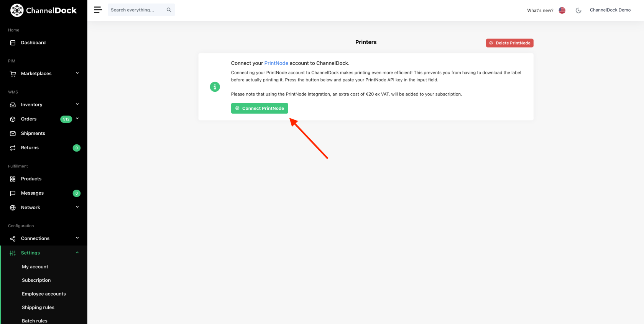Click the Shipments envelope icon

coord(13,134)
